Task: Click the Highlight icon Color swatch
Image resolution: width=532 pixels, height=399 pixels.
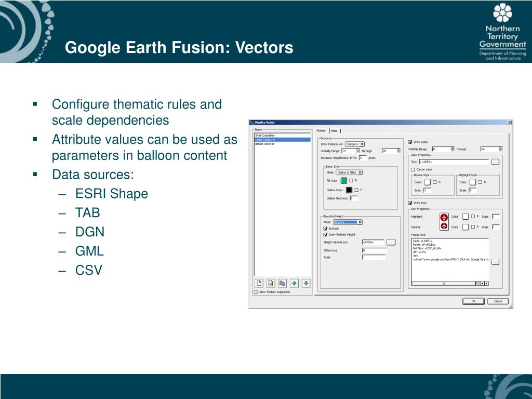Action: tap(465, 217)
